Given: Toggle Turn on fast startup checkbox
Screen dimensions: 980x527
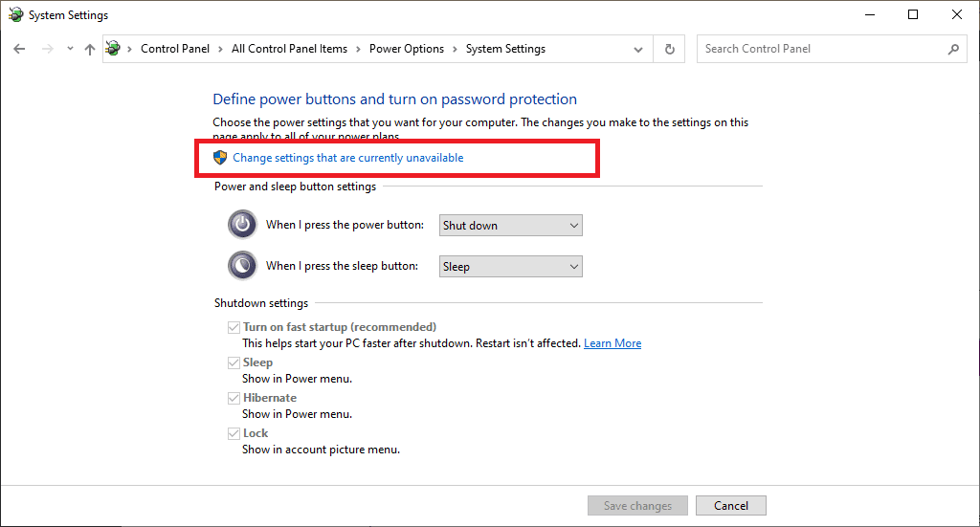Looking at the screenshot, I should (234, 327).
